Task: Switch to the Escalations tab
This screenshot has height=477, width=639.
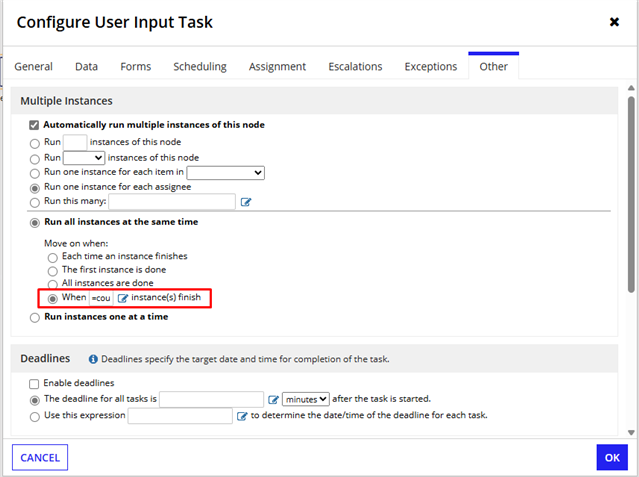Action: point(355,66)
